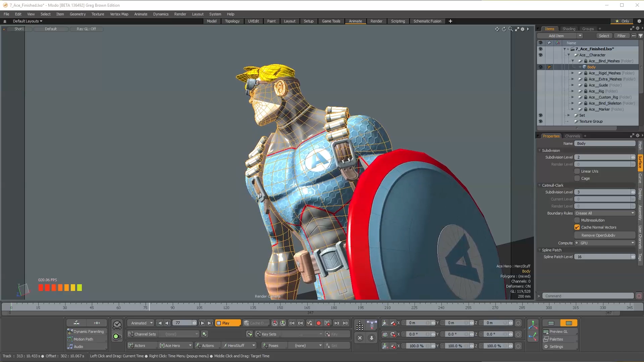This screenshot has height=362, width=644.
Task: Click the Items panel gear settings icon
Action: pos(637,28)
